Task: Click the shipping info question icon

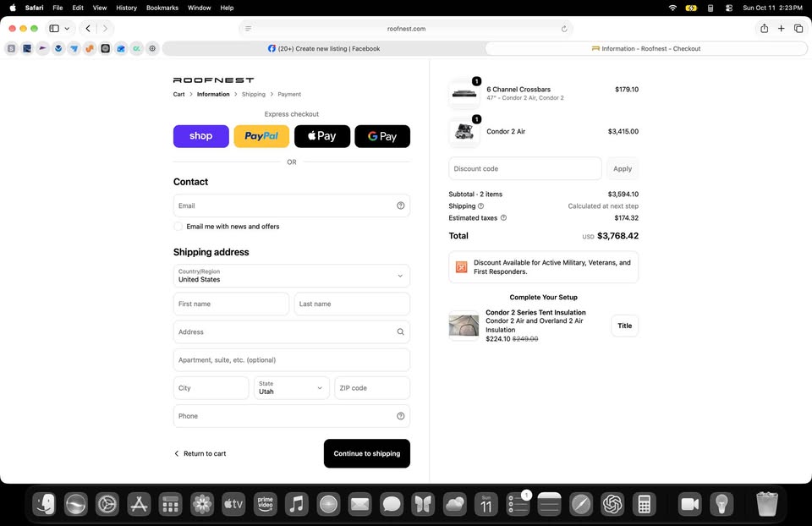Action: 480,206
